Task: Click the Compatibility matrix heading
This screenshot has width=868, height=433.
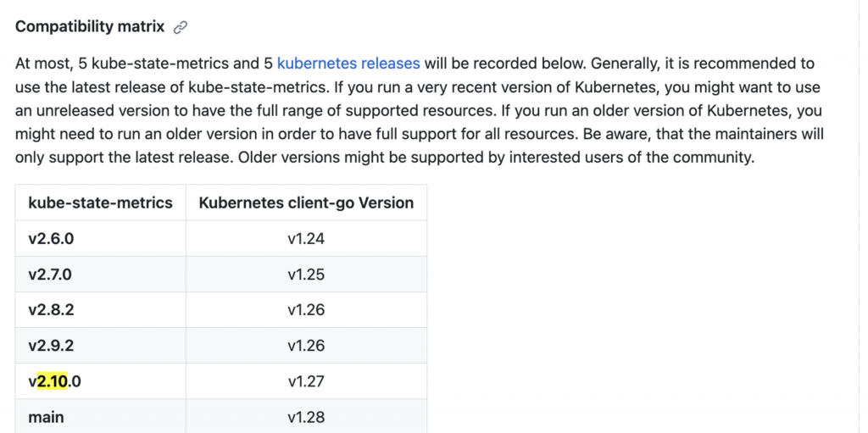Action: pos(90,26)
